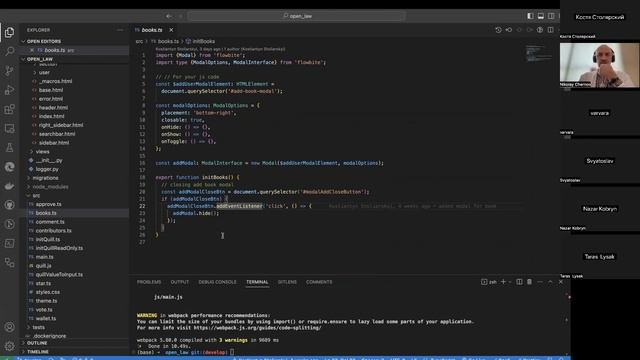
Task: Add a new terminal with plus icon
Action: tap(503, 282)
